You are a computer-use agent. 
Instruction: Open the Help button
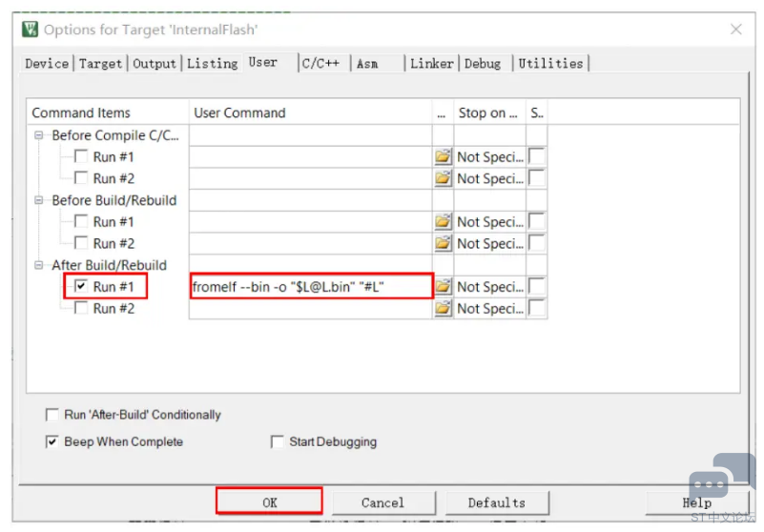[697, 502]
